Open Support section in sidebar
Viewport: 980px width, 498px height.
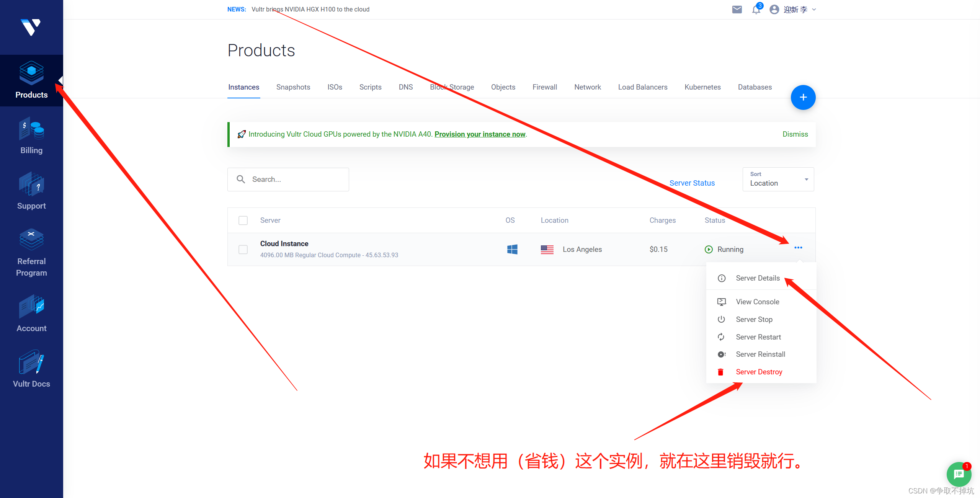(31, 191)
